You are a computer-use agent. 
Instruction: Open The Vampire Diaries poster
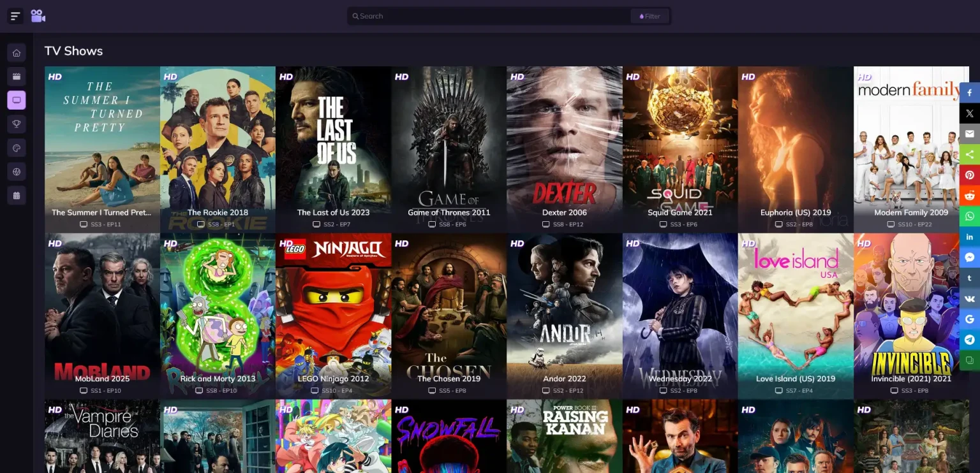(x=102, y=436)
